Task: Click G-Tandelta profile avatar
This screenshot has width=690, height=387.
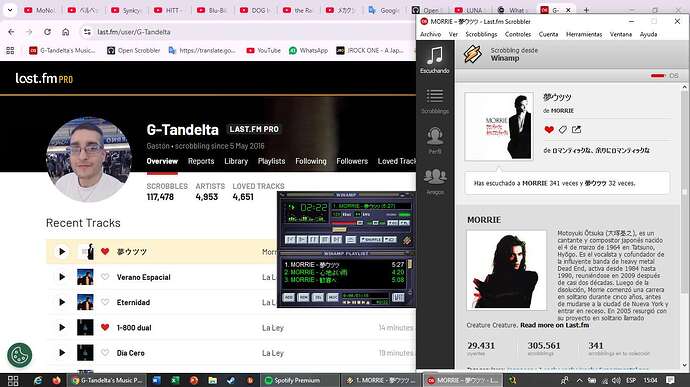Action: [x=89, y=159]
